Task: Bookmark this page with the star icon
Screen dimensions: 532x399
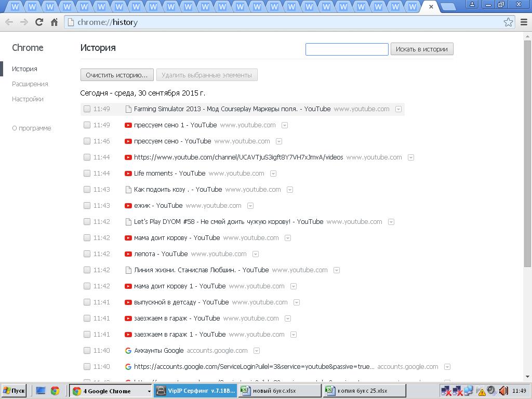Action: (508, 22)
